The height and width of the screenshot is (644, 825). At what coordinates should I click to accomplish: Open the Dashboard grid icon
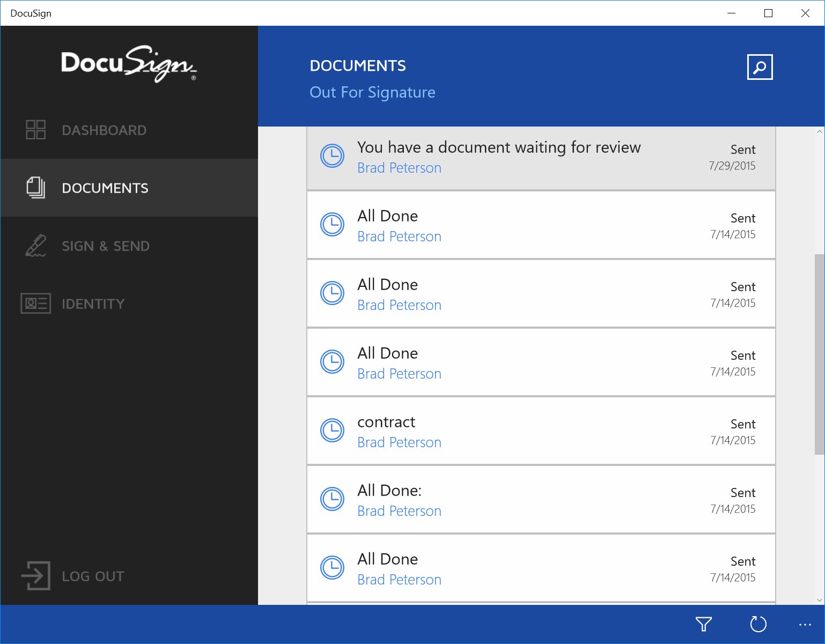36,130
